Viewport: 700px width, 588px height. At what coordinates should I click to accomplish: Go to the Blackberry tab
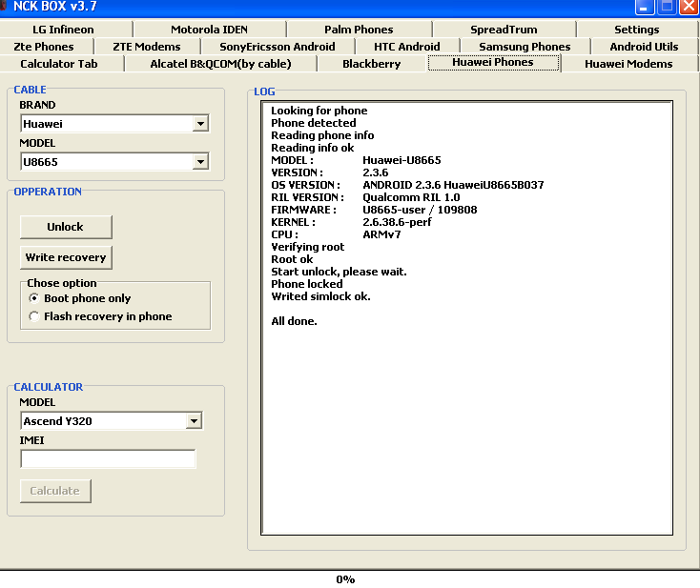[372, 64]
